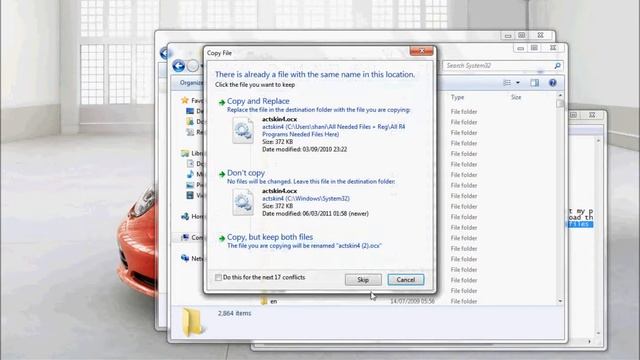The width and height of the screenshot is (640, 360).
Task: Select the Downloads icon under Favorites
Action: click(x=190, y=122)
